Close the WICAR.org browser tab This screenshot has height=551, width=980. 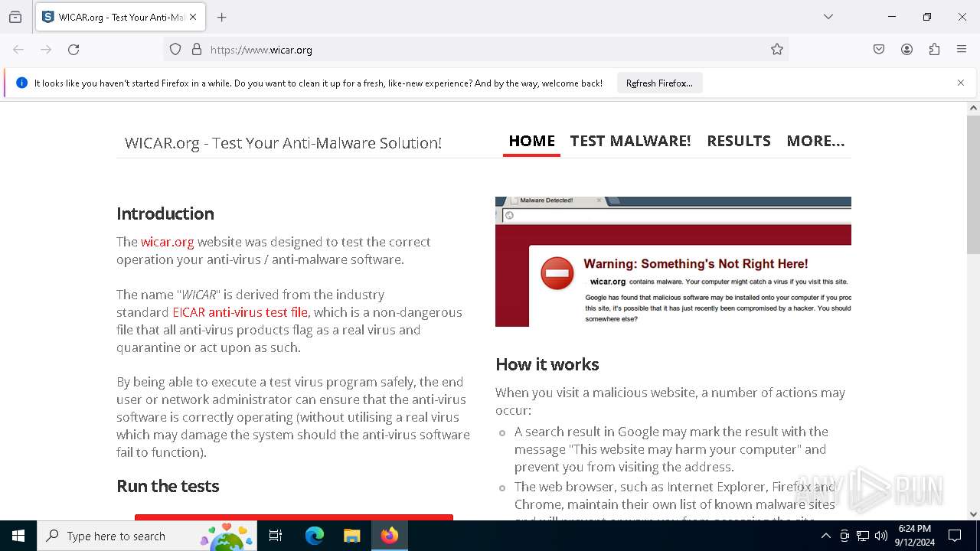pos(193,17)
